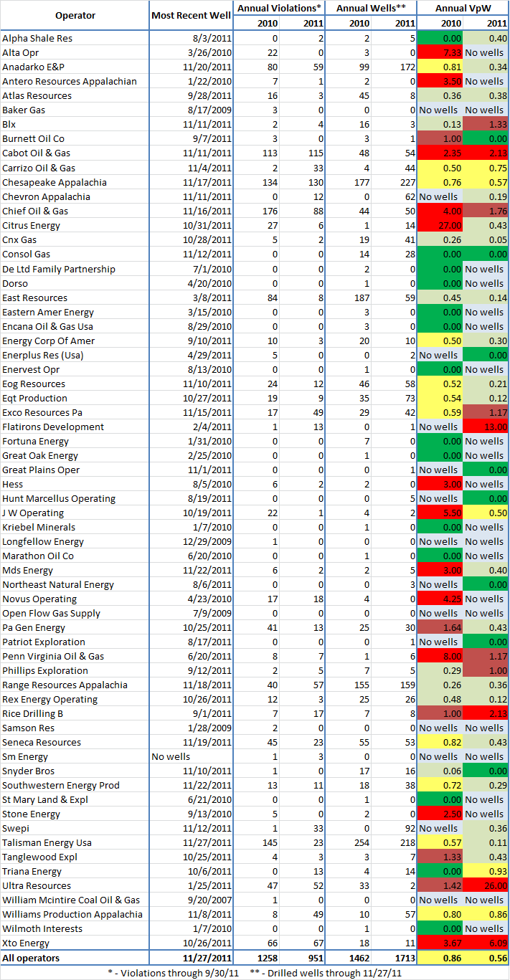
Task: Select the Sm Energy 'No wells' date cell
Action: click(x=191, y=756)
